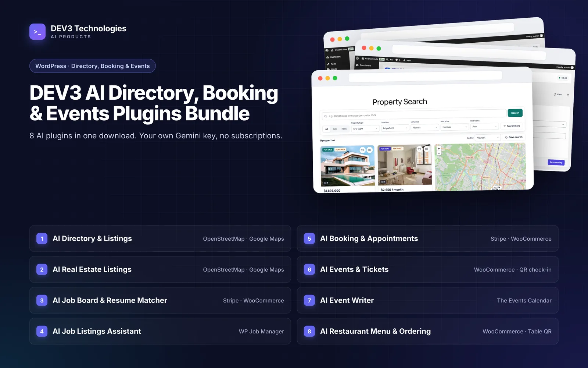Click the For Rent apartment photo thumbnail
Screen dimensions: 588x368
coord(405,164)
